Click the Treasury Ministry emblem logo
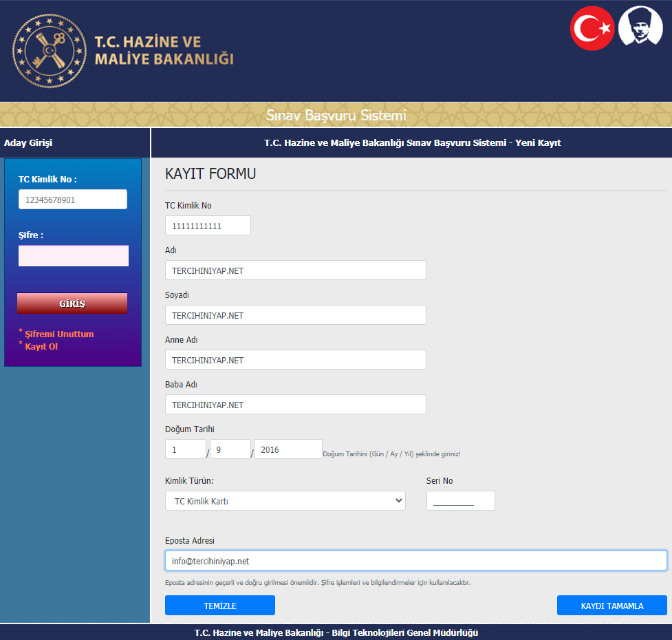The height and width of the screenshot is (640, 672). click(x=47, y=51)
